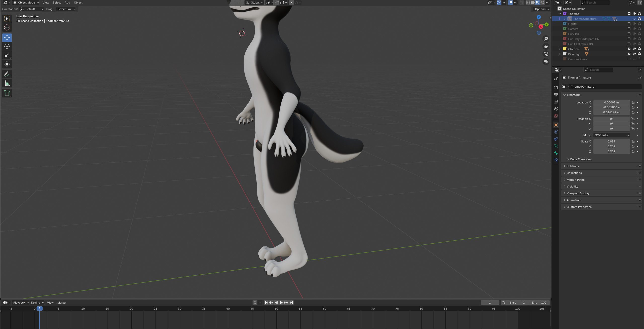Open the viewport View menu
Screen dimensions: 644x329
46,3
